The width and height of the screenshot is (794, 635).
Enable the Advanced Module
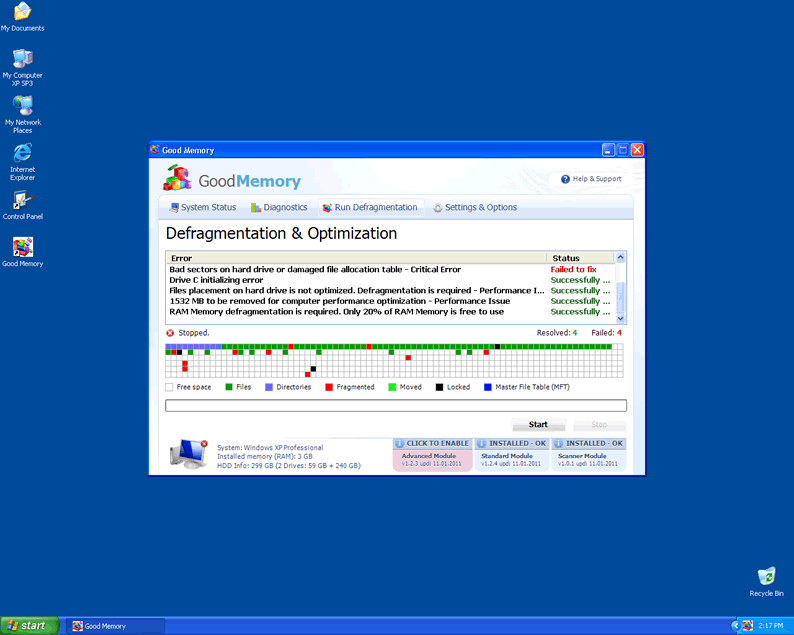tap(432, 443)
